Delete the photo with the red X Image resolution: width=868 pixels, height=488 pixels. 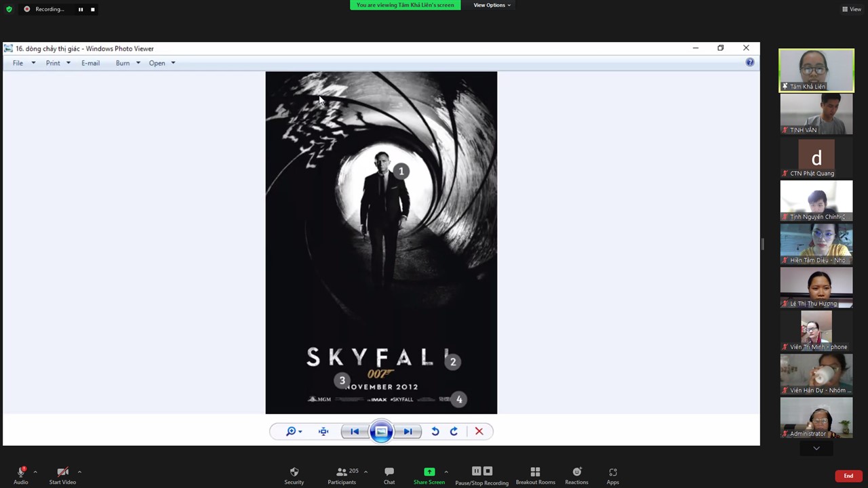click(479, 432)
